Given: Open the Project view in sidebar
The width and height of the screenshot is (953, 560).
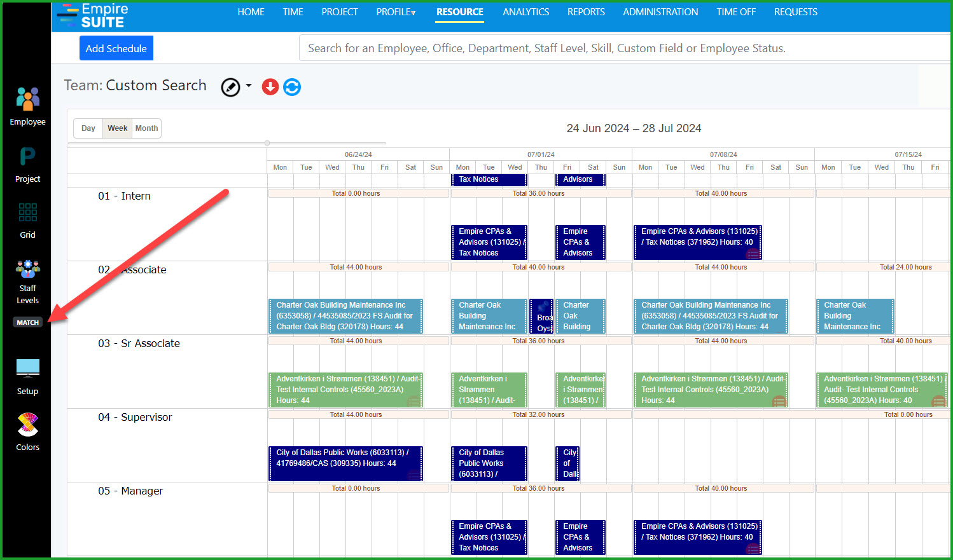Looking at the screenshot, I should pos(27,165).
